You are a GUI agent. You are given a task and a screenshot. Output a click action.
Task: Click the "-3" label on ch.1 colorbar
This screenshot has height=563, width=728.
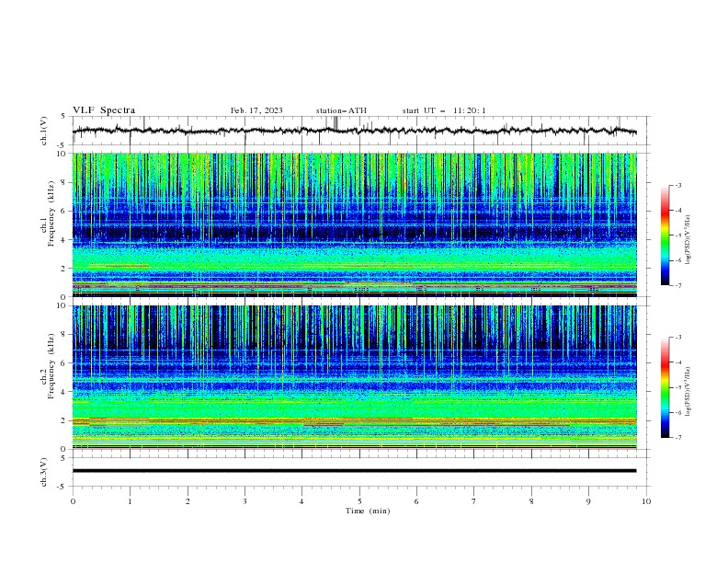[x=677, y=185]
